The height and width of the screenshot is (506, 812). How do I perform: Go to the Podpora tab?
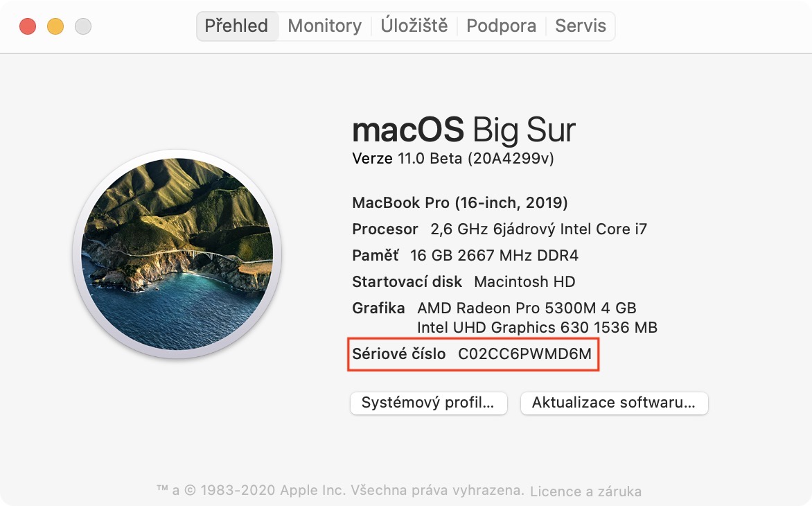(x=501, y=26)
